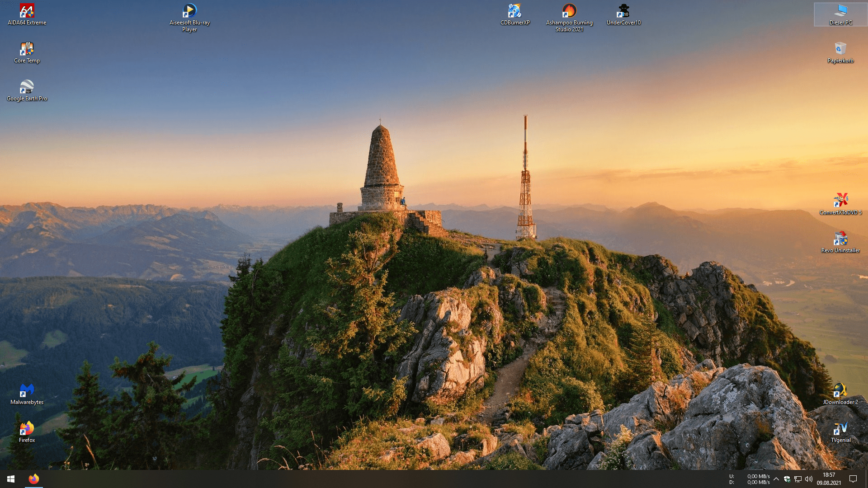Open the notification Action Center
The width and height of the screenshot is (868, 488).
coord(853,479)
